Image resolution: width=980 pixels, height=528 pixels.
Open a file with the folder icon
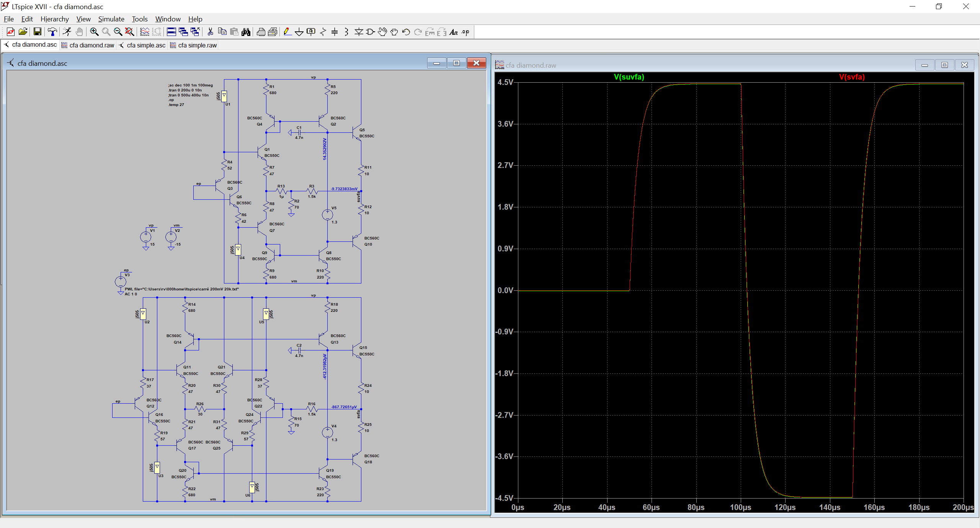(23, 32)
